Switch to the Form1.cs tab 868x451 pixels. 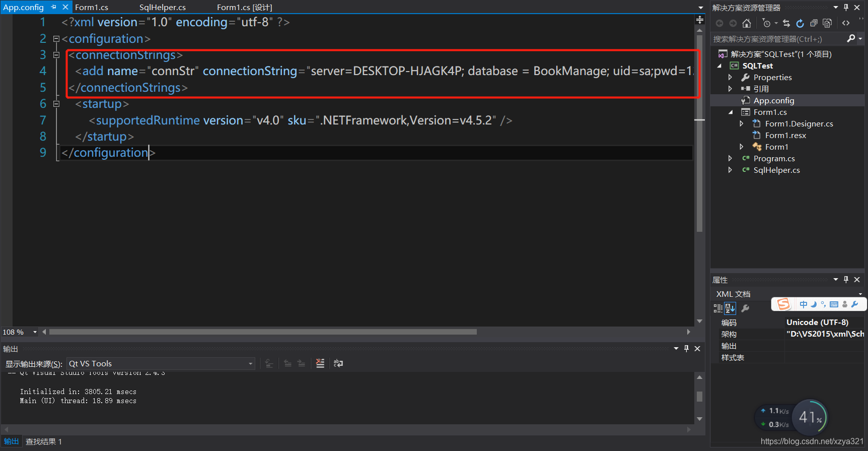pyautogui.click(x=92, y=7)
